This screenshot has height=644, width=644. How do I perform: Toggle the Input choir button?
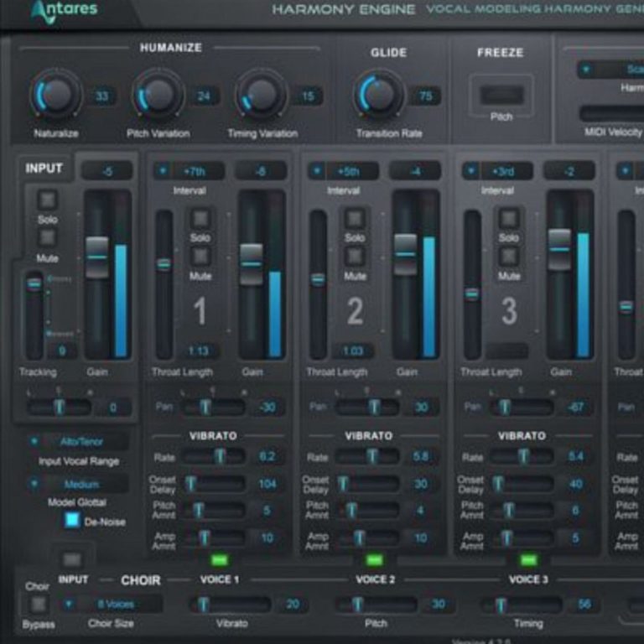coord(72,559)
